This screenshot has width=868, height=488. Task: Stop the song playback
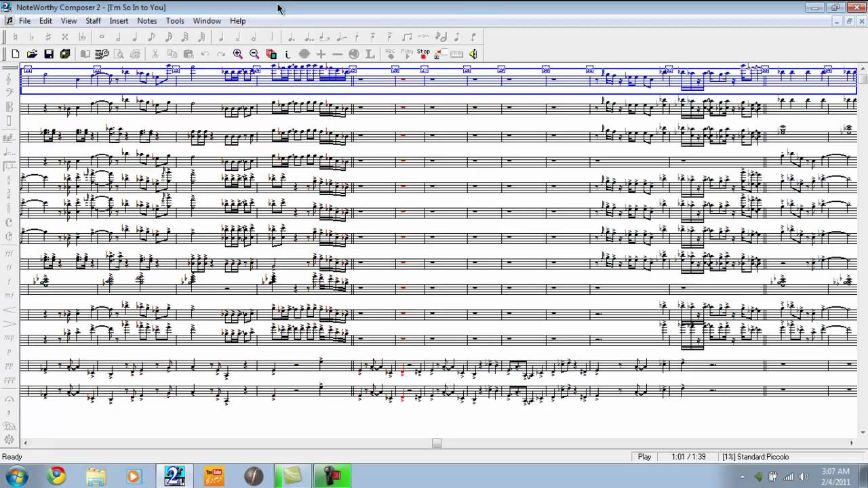(x=423, y=54)
